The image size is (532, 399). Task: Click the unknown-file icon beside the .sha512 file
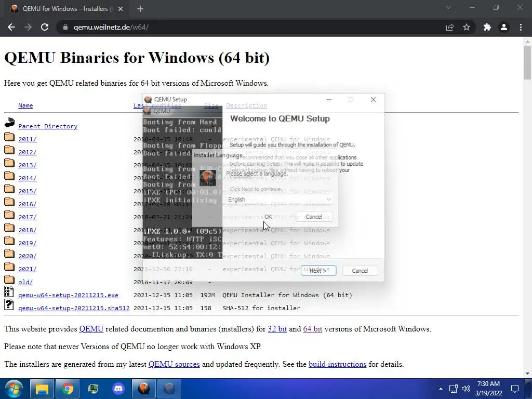pyautogui.click(x=9, y=304)
